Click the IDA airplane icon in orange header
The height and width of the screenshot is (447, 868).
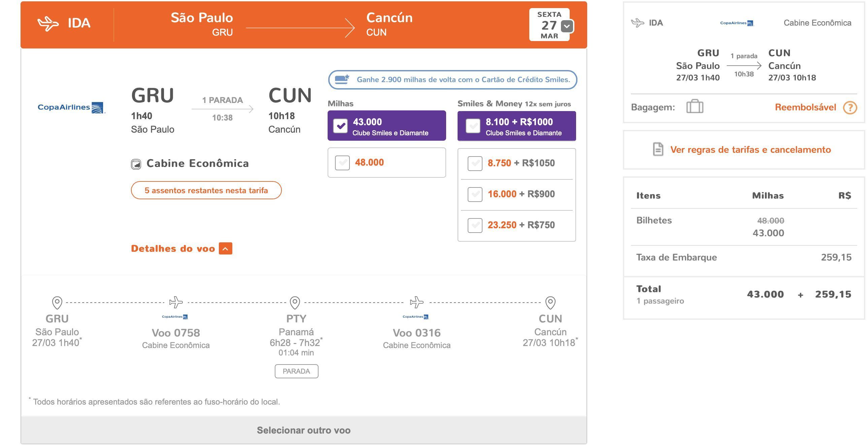48,24
